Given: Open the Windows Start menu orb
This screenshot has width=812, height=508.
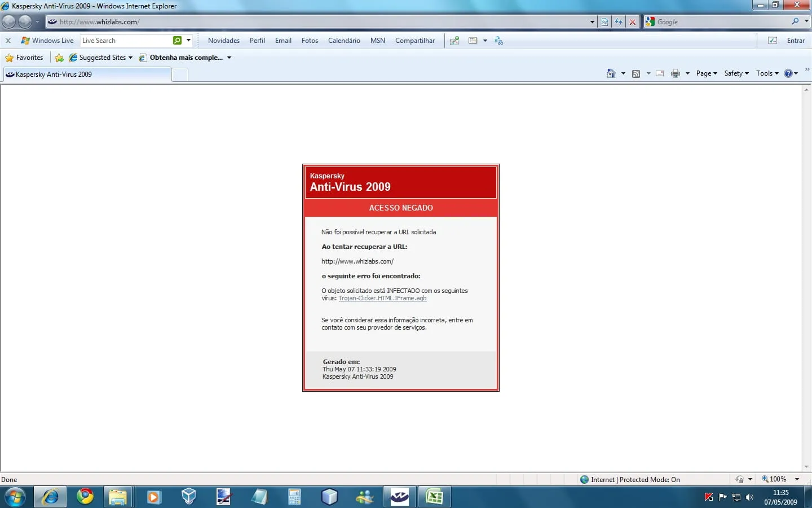Looking at the screenshot, I should [15, 497].
